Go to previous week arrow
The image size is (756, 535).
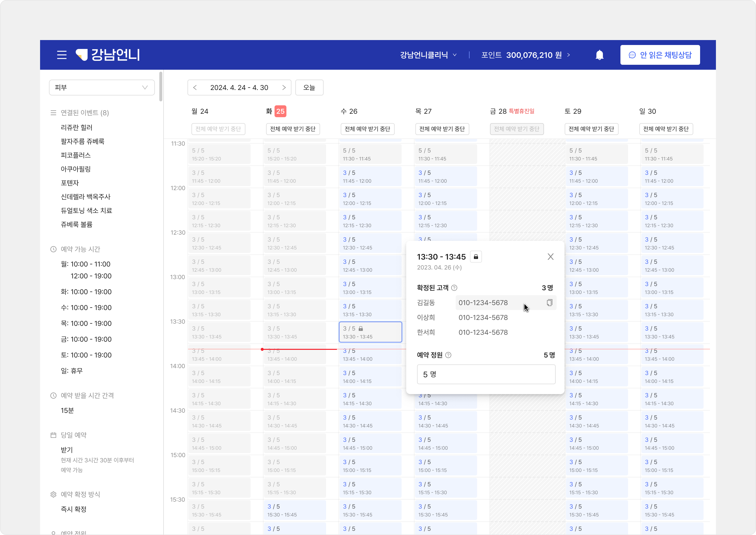[195, 88]
